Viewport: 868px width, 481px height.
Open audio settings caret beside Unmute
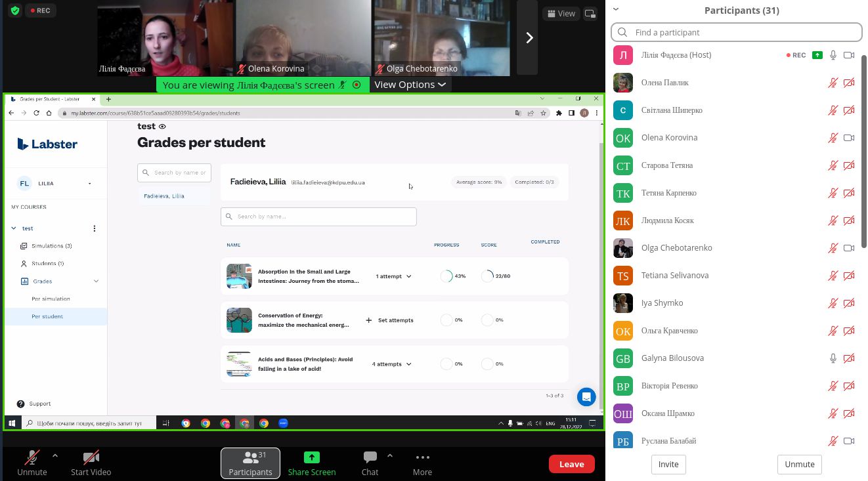(54, 455)
